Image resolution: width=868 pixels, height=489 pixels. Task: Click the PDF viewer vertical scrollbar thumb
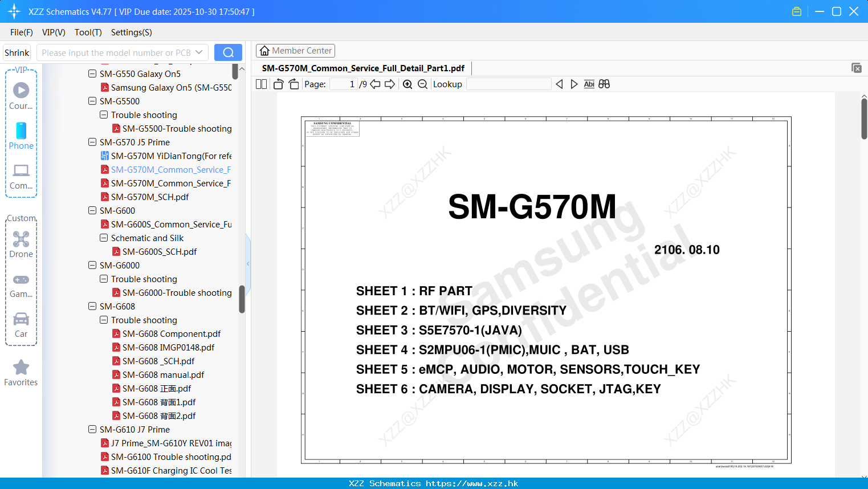864,119
